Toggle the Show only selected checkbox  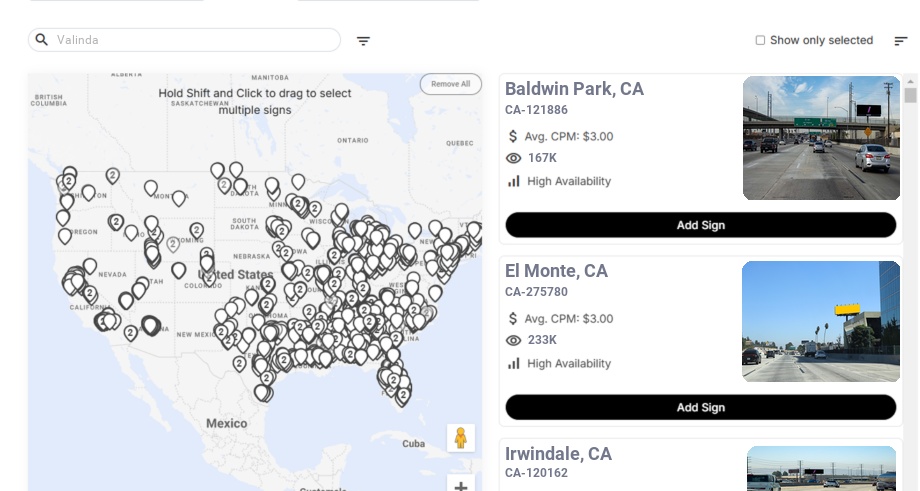[760, 41]
